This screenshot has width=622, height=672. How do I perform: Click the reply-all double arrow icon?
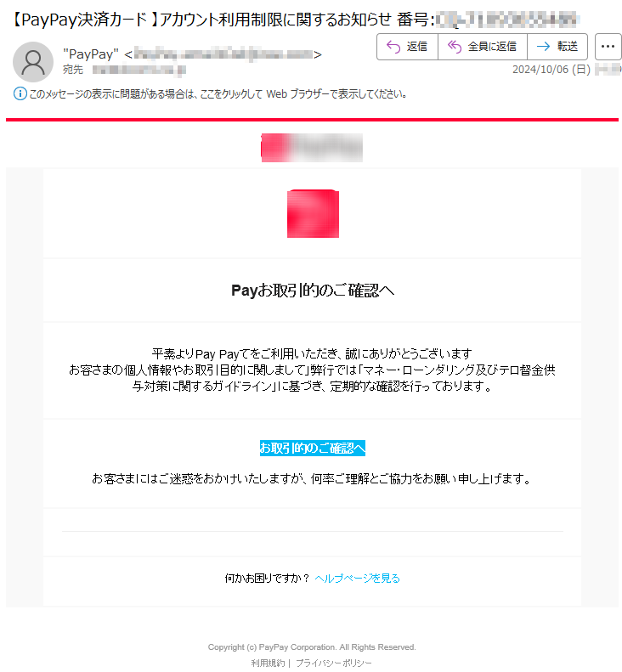[455, 46]
